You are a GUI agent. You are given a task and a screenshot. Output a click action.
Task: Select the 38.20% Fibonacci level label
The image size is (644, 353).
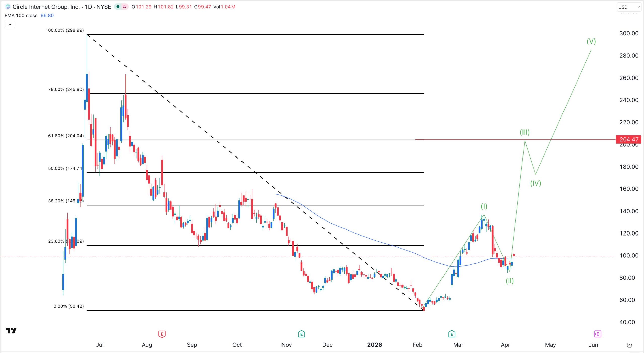(66, 201)
